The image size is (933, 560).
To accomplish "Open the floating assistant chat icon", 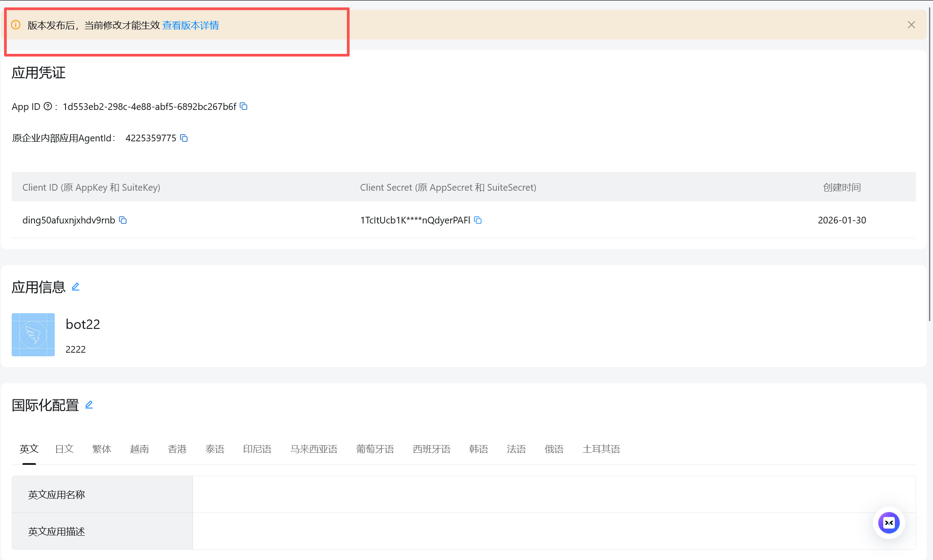I will (889, 523).
